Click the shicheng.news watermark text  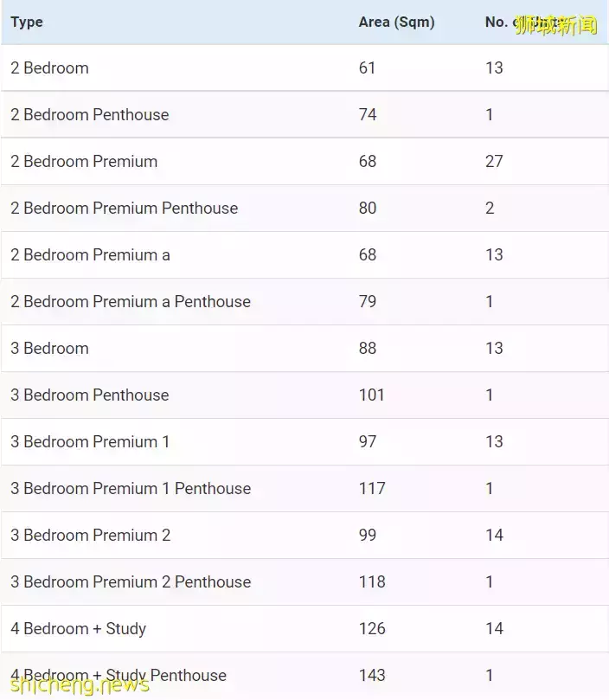tap(75, 685)
